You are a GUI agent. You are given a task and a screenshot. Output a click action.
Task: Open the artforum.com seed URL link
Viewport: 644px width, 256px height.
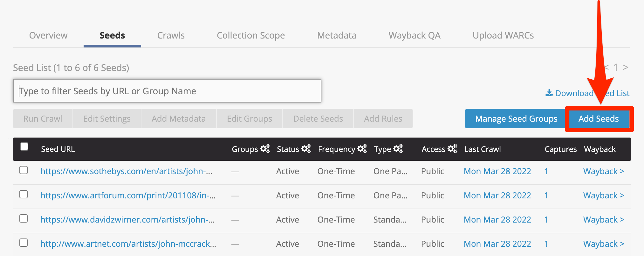[128, 196]
